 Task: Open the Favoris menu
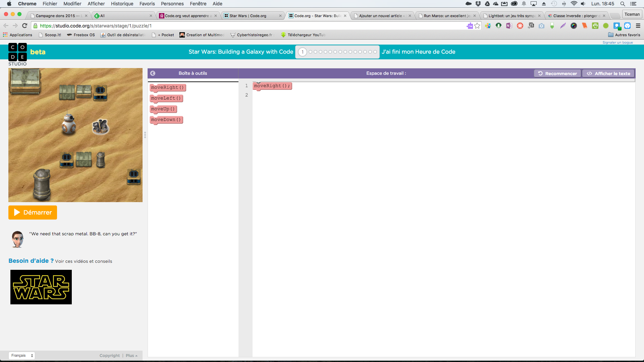[x=147, y=4]
